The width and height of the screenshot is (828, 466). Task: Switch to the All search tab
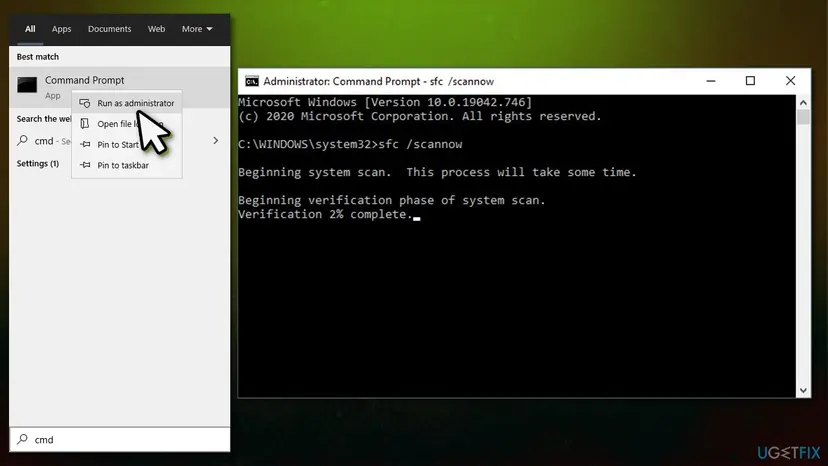(x=30, y=29)
